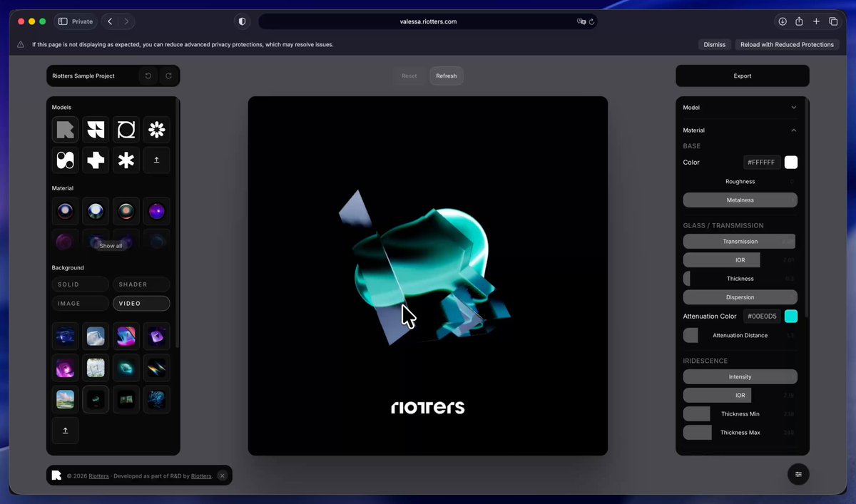Adjust the Thickness Min slider
The width and height of the screenshot is (856, 504).
[x=740, y=414]
